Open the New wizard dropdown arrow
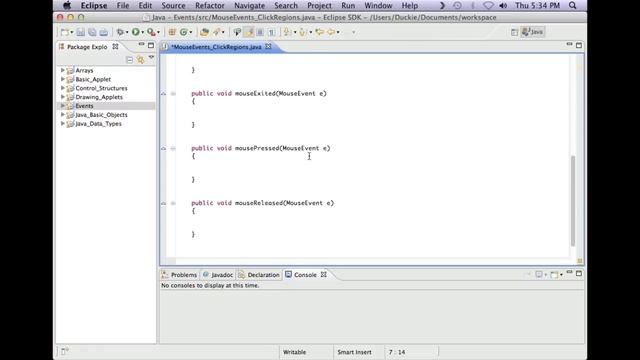Image resolution: width=640 pixels, height=360 pixels. [x=72, y=32]
